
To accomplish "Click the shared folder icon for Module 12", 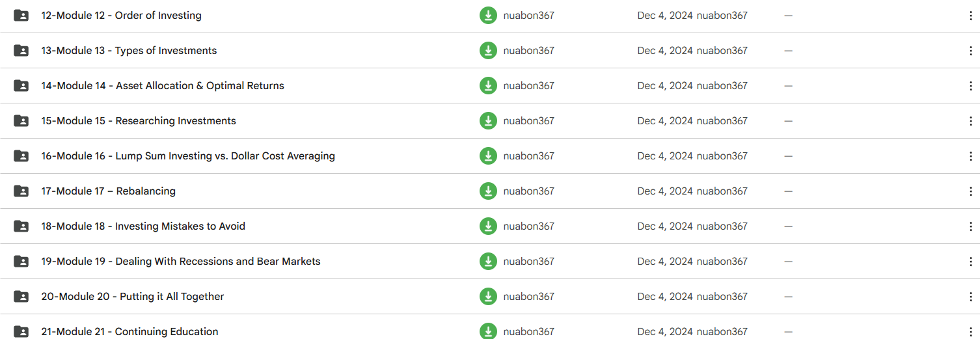I will point(21,16).
